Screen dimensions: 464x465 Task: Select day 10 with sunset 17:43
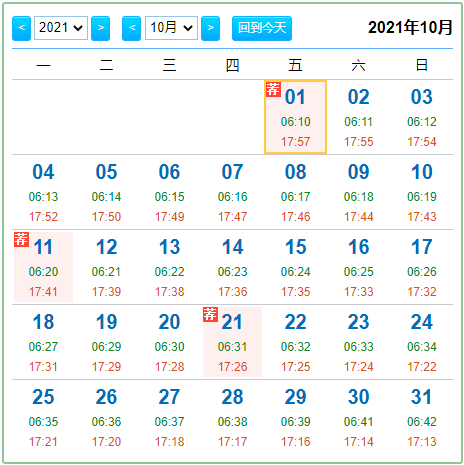click(422, 192)
